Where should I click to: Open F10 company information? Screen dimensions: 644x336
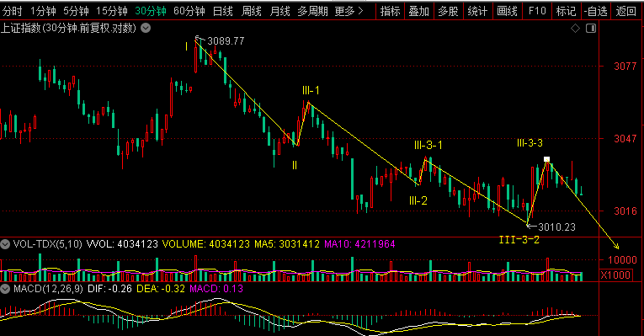tap(537, 11)
